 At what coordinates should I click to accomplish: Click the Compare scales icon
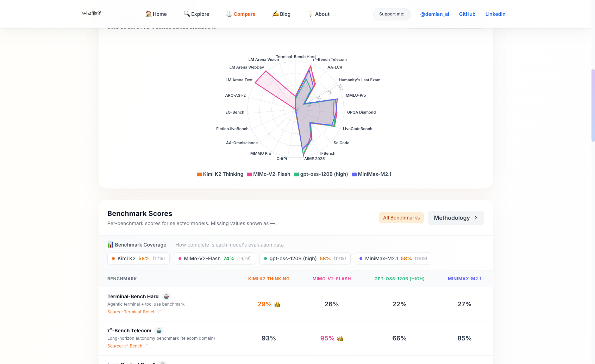point(229,14)
